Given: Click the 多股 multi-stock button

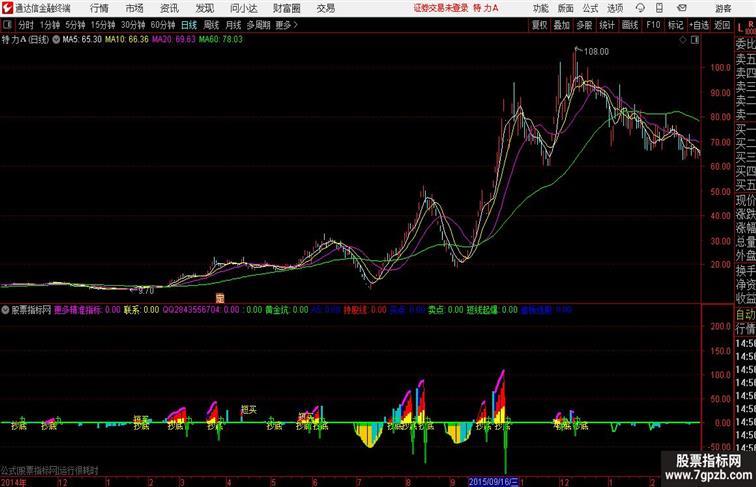Looking at the screenshot, I should coord(585,25).
